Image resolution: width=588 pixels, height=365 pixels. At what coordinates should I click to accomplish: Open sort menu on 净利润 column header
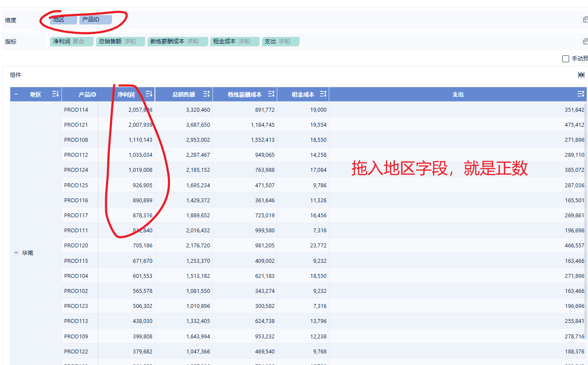click(x=149, y=94)
